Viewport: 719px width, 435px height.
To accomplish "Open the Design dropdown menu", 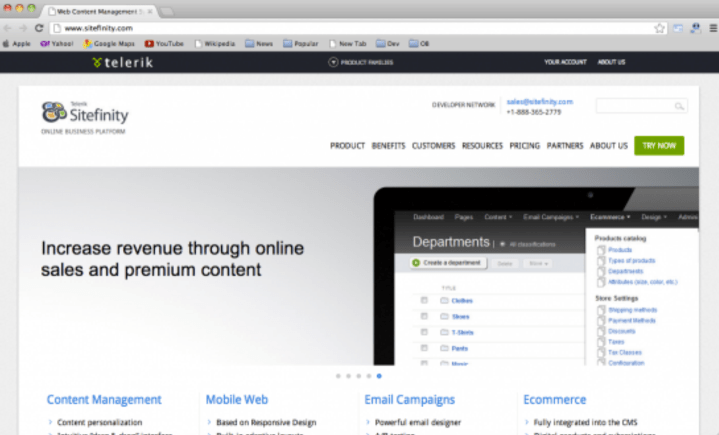I will (654, 217).
